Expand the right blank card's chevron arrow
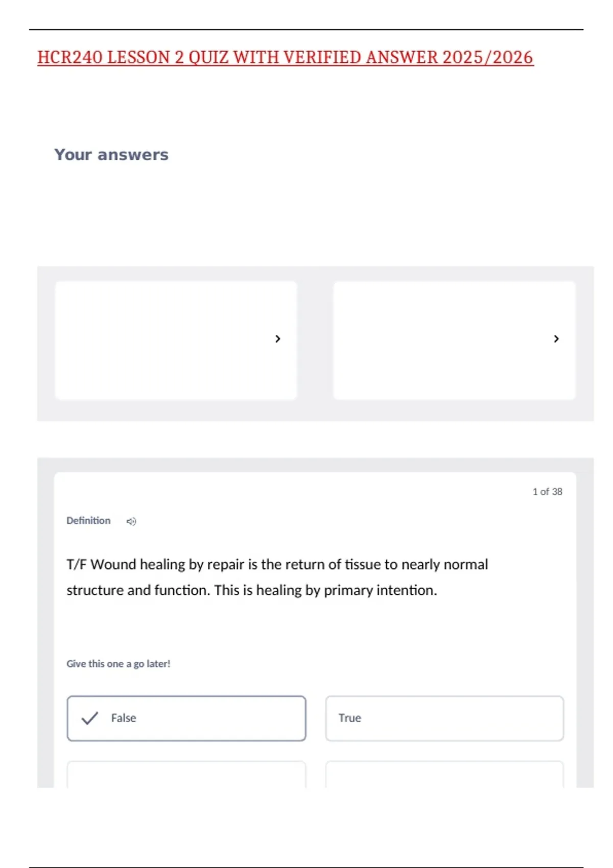This screenshot has height=868, width=613. pos(556,339)
